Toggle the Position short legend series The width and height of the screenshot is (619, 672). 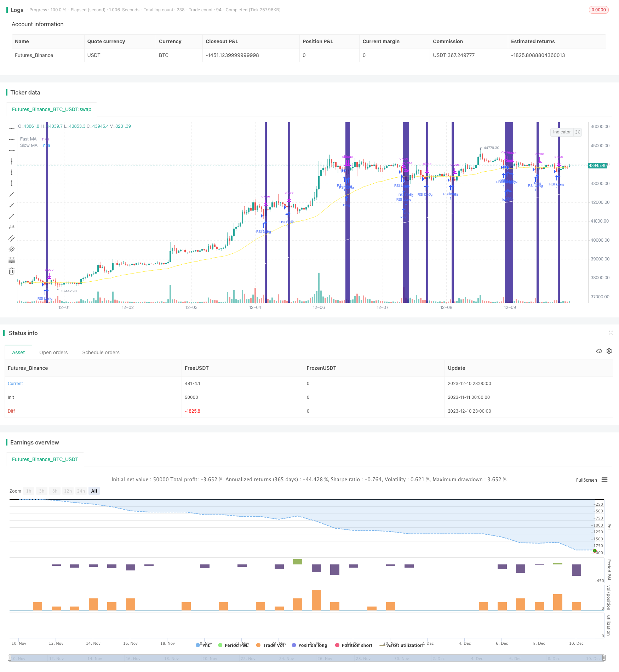[354, 645]
